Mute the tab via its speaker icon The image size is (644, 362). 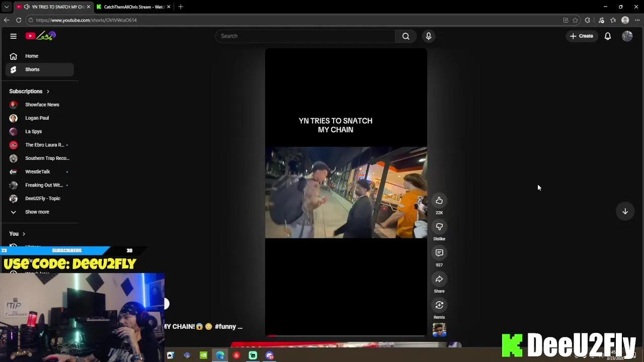(x=27, y=7)
